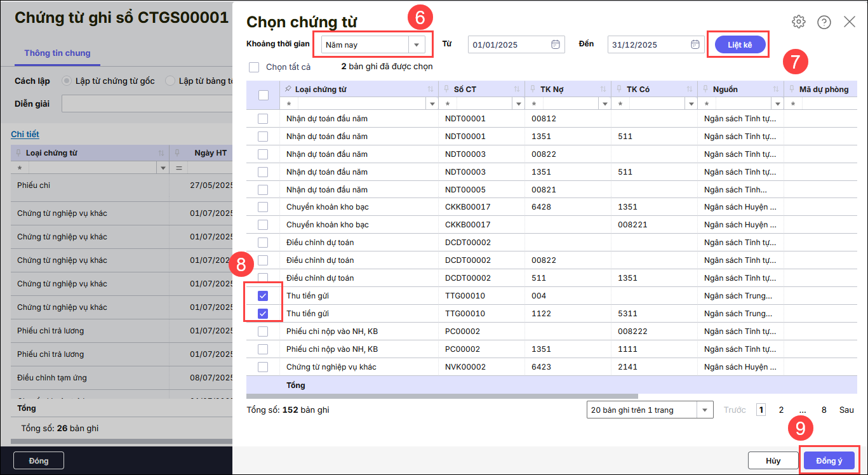The width and height of the screenshot is (868, 475).
Task: Click sort icon on TK Nợ column
Action: 603,90
